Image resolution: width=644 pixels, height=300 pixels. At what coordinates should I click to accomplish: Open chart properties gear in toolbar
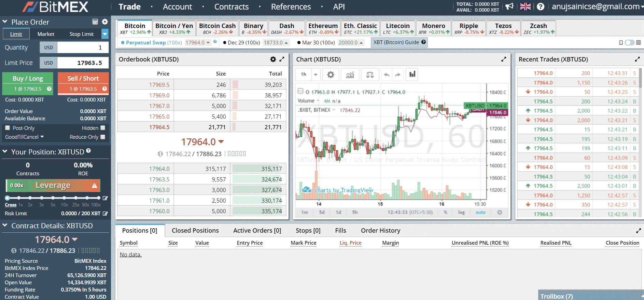tap(331, 74)
